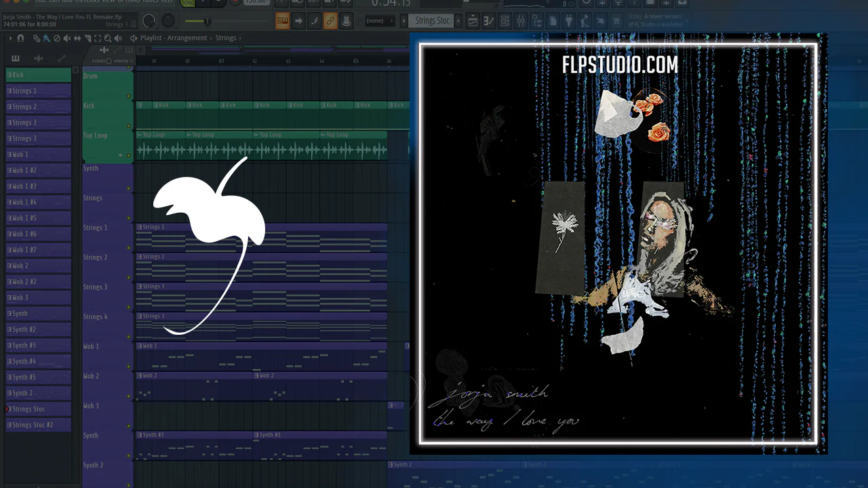Select the Select tool in playlist toolbar
The height and width of the screenshot is (488, 868).
click(98, 38)
